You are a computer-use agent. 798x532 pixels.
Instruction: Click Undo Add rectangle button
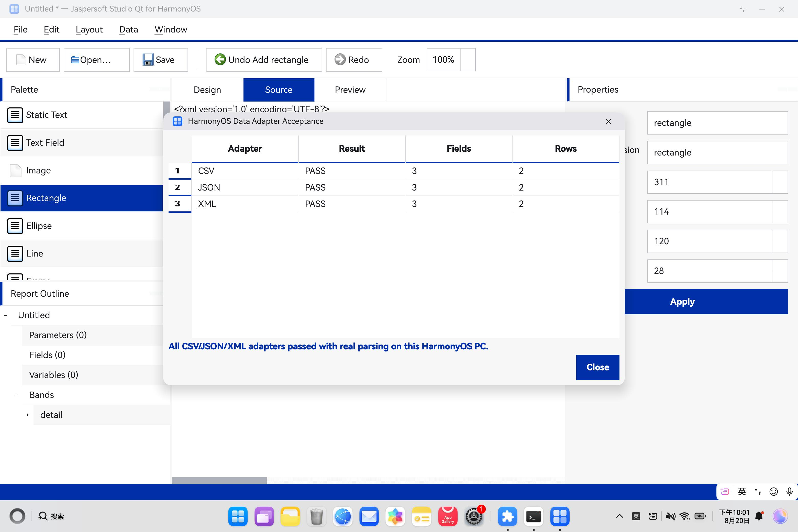[264, 60]
